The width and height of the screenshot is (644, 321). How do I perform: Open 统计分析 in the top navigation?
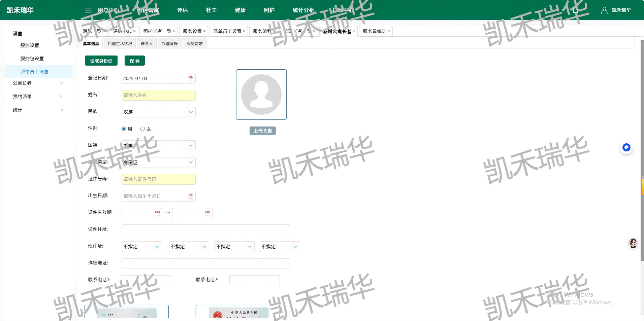click(x=303, y=10)
